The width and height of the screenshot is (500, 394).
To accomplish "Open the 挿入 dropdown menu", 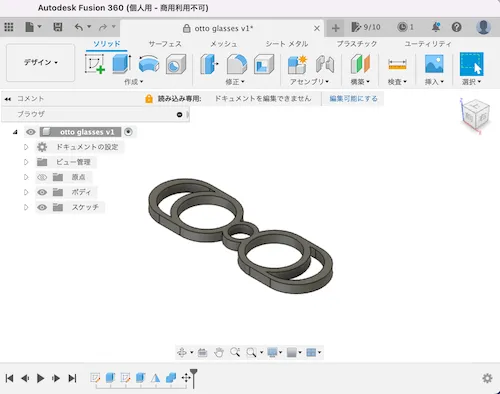I will 434,82.
